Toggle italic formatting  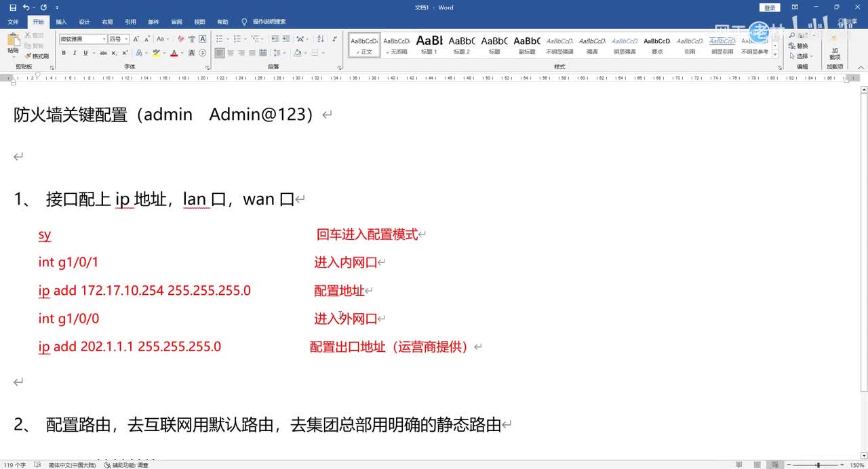(75, 53)
